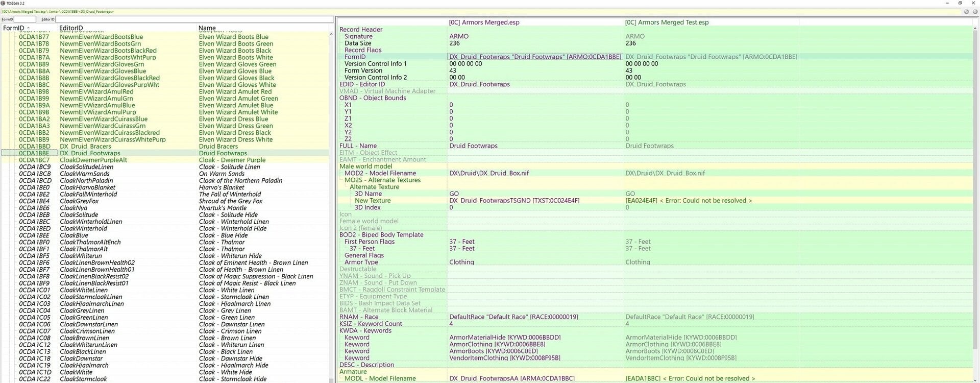Click the Record Flags row label
This screenshot has height=383, width=980.
pos(363,50)
